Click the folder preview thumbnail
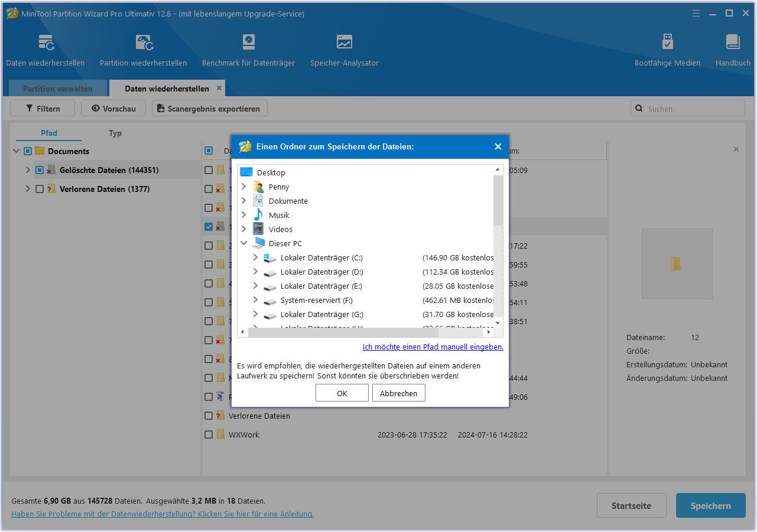This screenshot has width=757, height=532. (677, 263)
